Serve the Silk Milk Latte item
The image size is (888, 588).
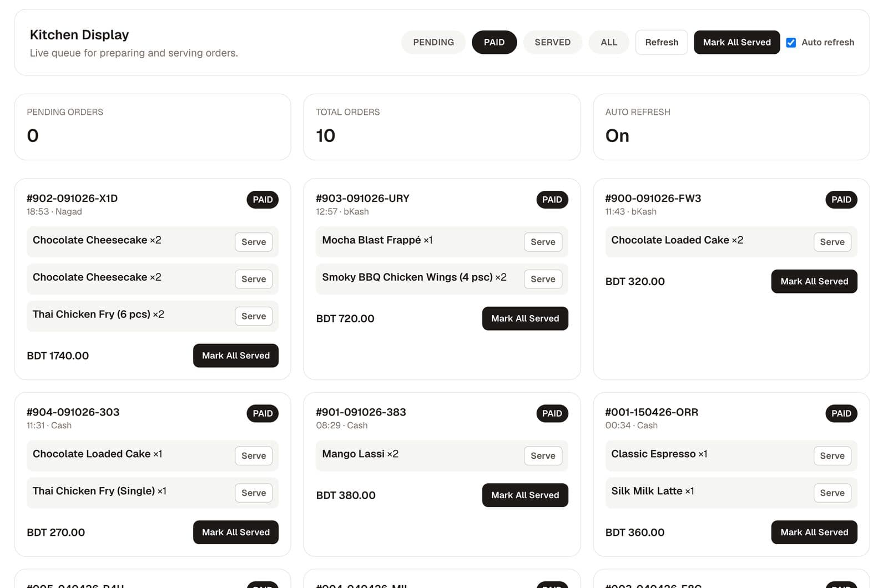pos(832,493)
